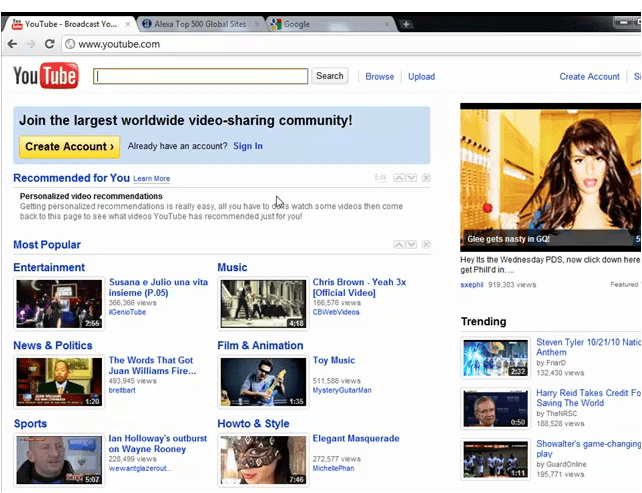Reload the page with refresh icon

click(50, 44)
